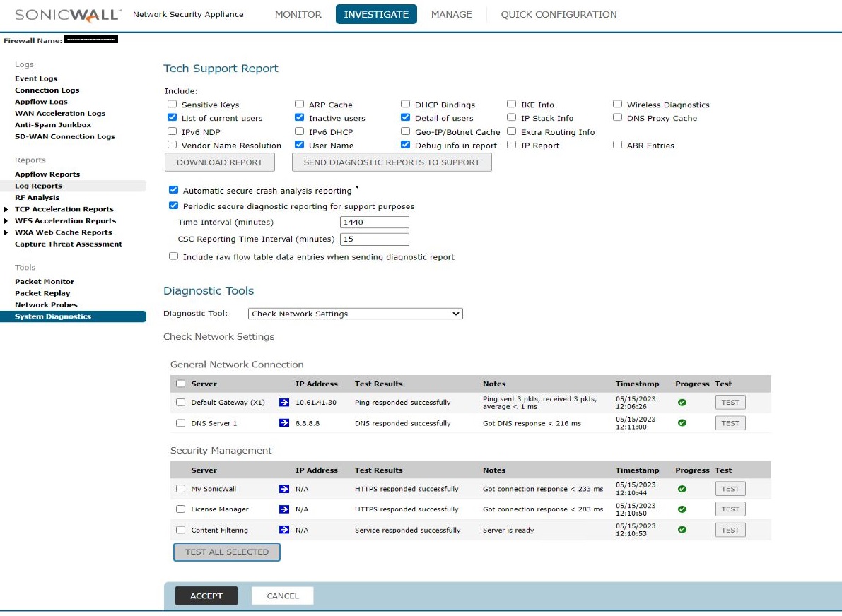Viewport: 842px width, 616px height.
Task: Select the DNS Server 1 row checkbox
Action: (180, 423)
